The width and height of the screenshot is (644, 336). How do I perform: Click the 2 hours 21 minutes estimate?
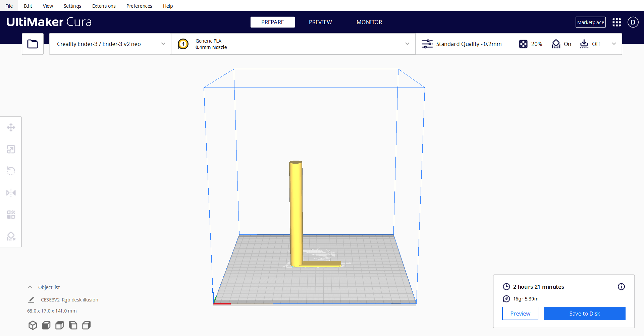[x=538, y=287]
